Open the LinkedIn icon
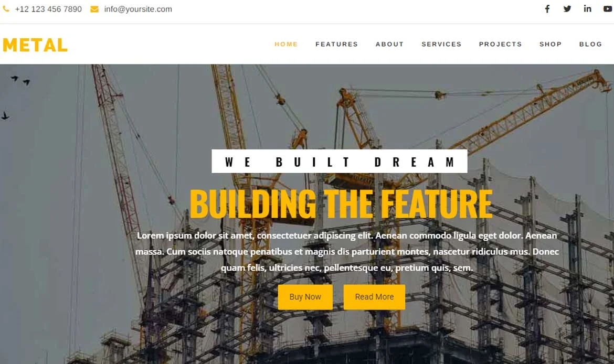The height and width of the screenshot is (364, 614). (x=587, y=8)
